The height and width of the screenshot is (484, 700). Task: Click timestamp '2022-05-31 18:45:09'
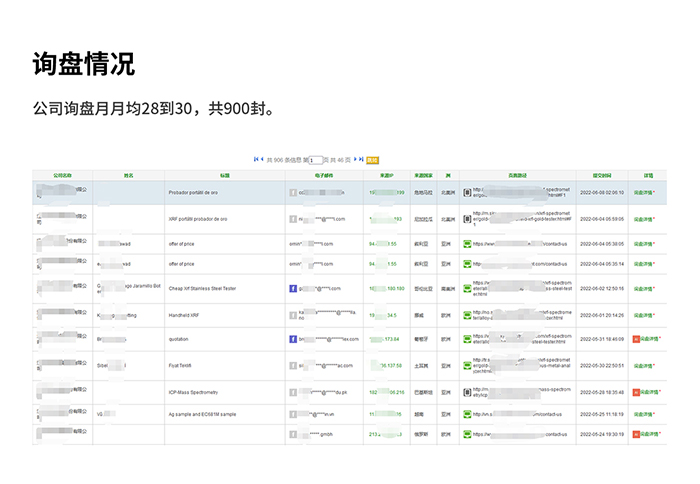pyautogui.click(x=602, y=339)
